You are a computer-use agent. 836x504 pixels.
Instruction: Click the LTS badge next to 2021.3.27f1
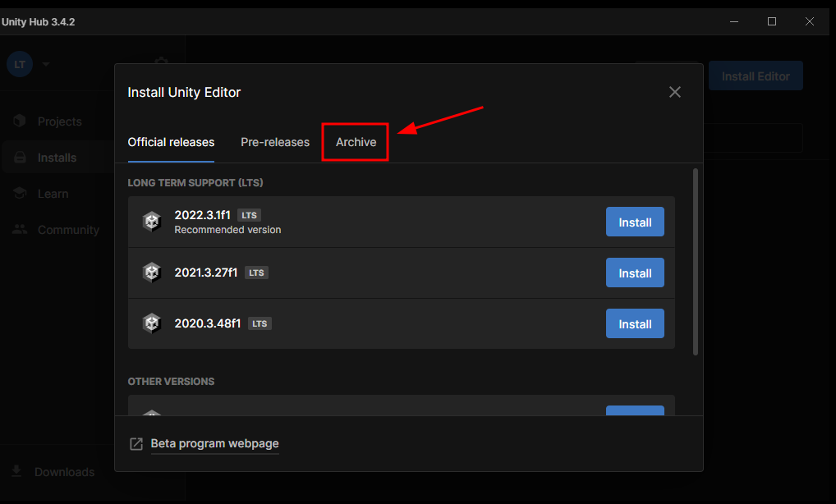coord(256,273)
